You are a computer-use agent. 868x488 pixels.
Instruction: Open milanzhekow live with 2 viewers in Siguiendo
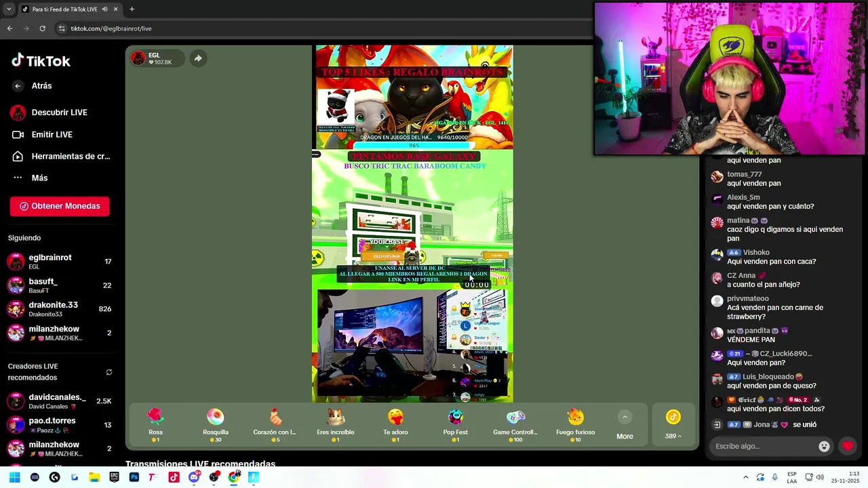click(60, 333)
